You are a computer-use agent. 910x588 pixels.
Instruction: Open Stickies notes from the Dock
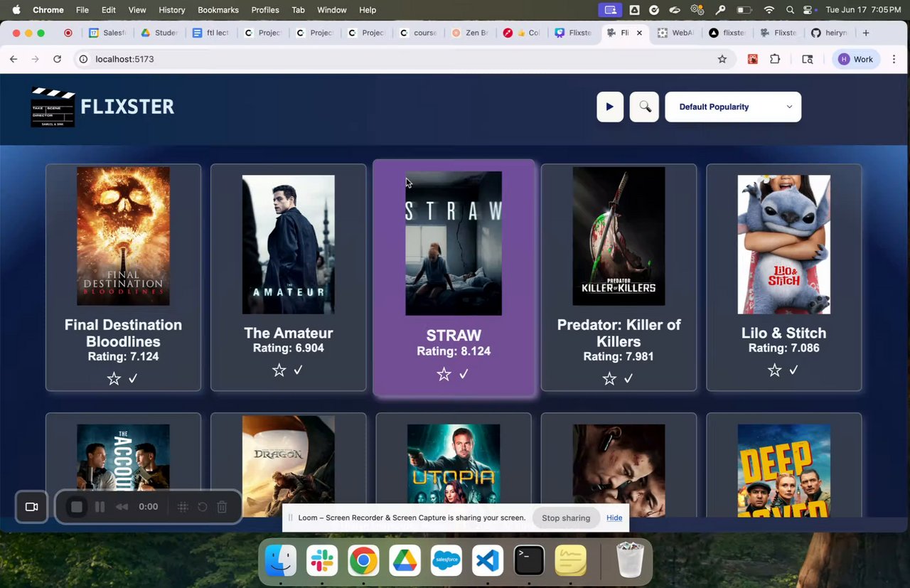click(570, 561)
